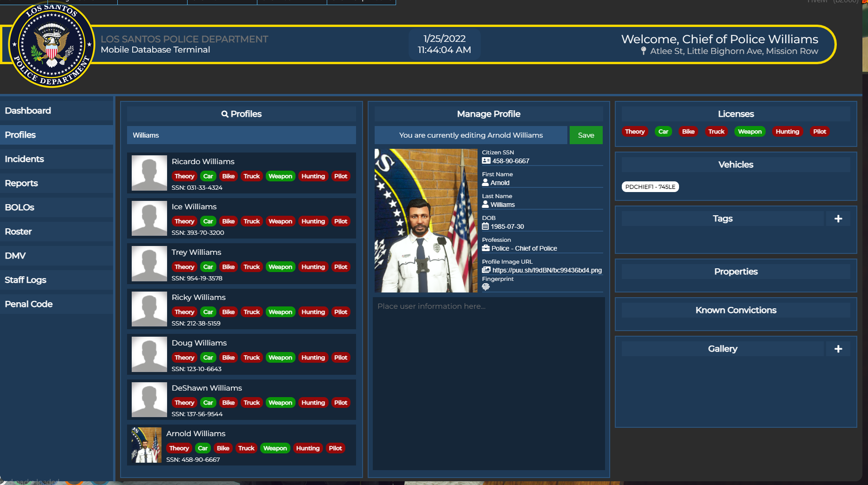Toggle Theory license in Licenses panel
Screen dimensions: 868x485
point(635,132)
